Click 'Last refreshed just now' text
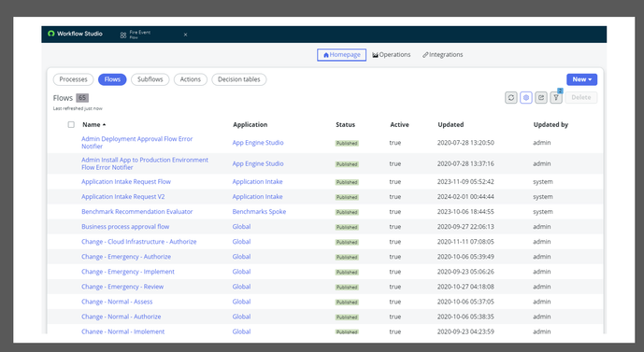This screenshot has width=644, height=352. (x=78, y=108)
